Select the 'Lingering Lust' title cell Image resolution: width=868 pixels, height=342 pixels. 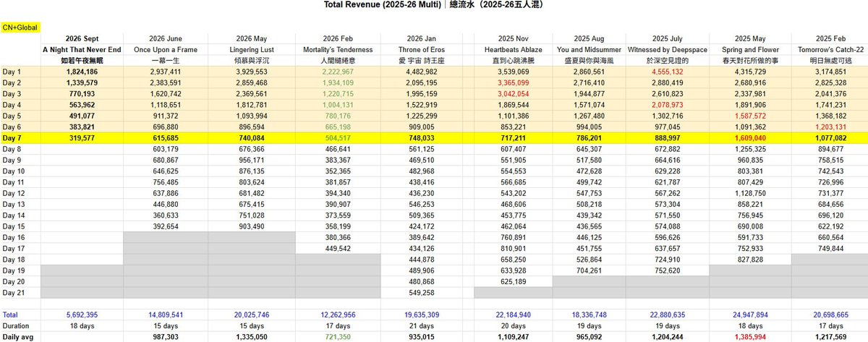[x=253, y=49]
